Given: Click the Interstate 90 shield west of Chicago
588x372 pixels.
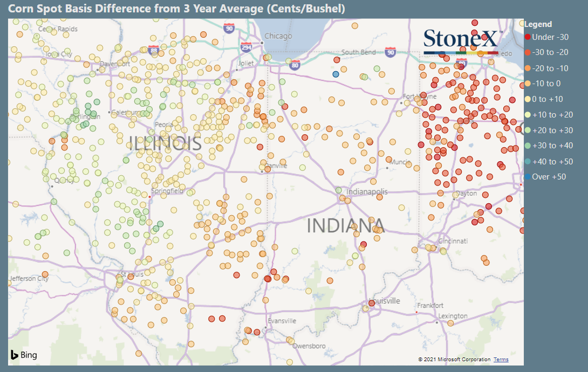Looking at the screenshot, I should pyautogui.click(x=229, y=28).
